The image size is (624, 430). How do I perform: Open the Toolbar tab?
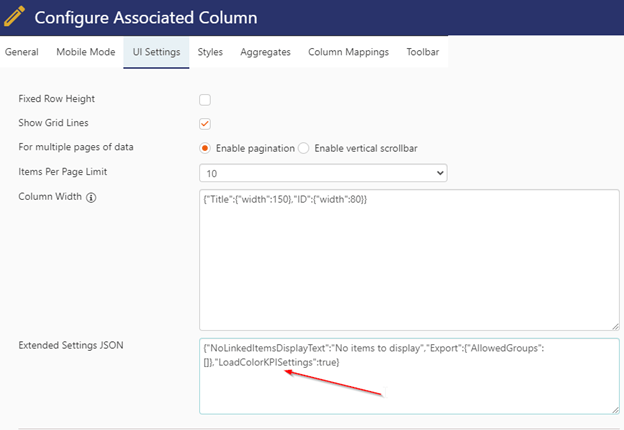[x=423, y=52]
